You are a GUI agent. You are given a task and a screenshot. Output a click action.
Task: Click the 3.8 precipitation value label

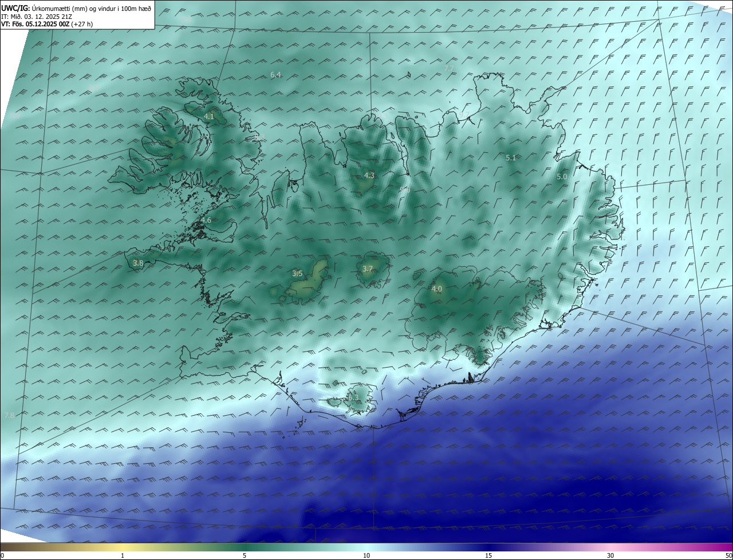click(138, 263)
